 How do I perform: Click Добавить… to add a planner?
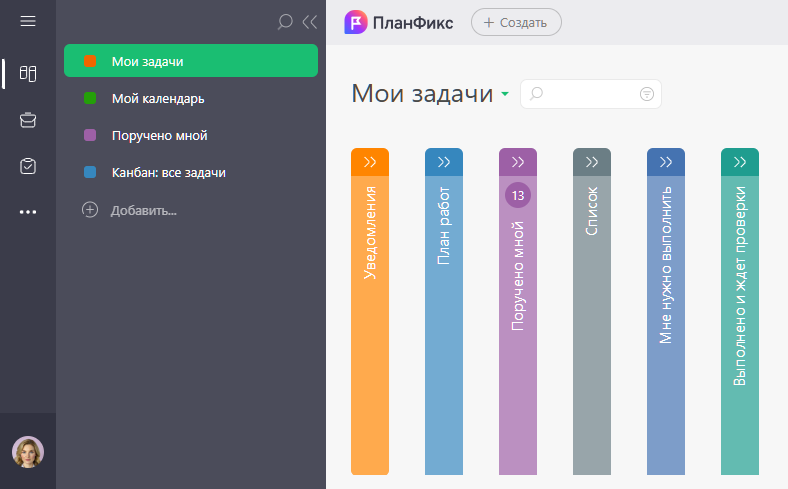(144, 211)
